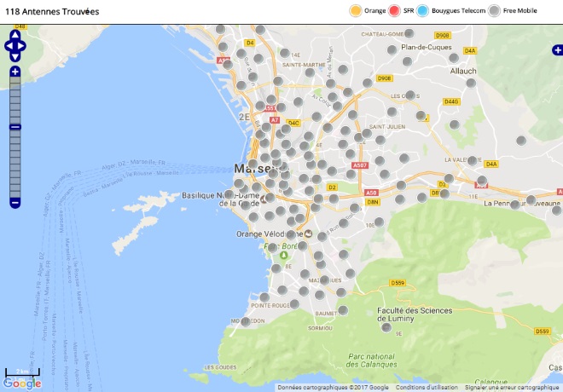563x392 pixels.
Task: Toggle the Orange operator filter
Action: click(355, 11)
